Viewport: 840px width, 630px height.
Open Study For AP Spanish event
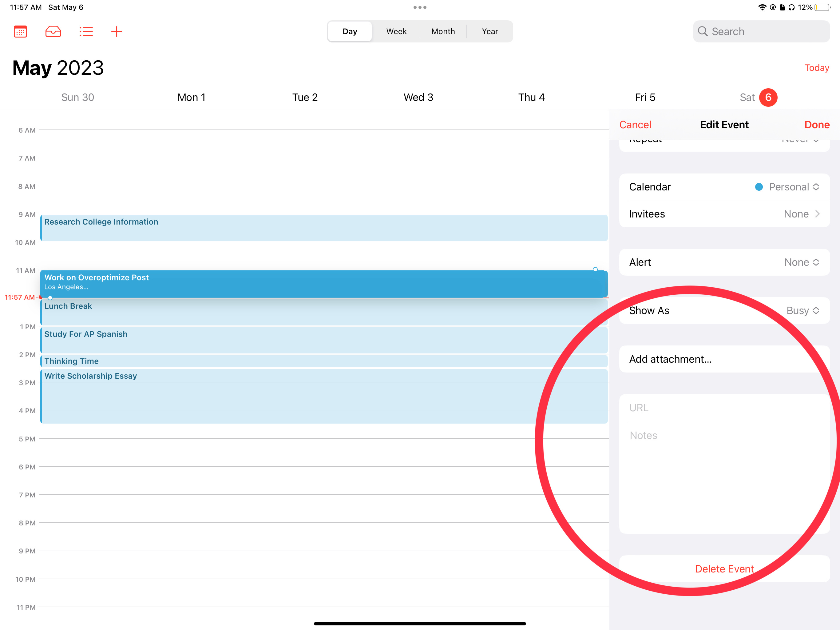(324, 340)
